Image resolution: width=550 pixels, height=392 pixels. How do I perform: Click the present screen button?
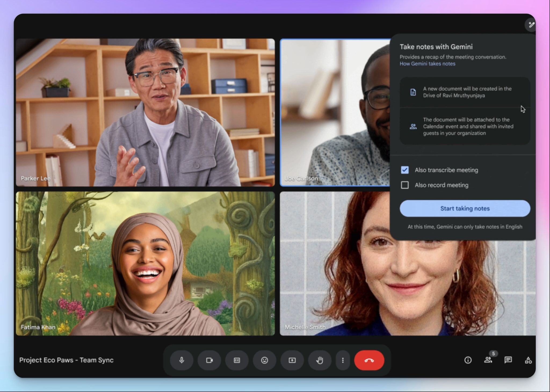point(292,360)
